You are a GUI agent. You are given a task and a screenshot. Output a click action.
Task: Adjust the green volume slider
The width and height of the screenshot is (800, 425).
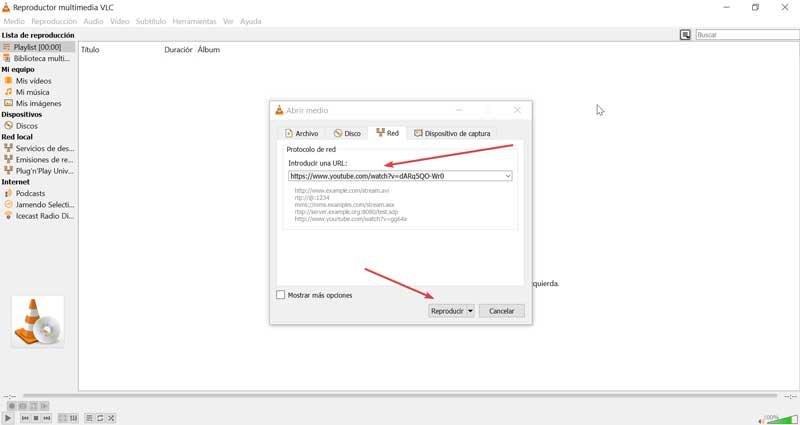tap(782, 419)
